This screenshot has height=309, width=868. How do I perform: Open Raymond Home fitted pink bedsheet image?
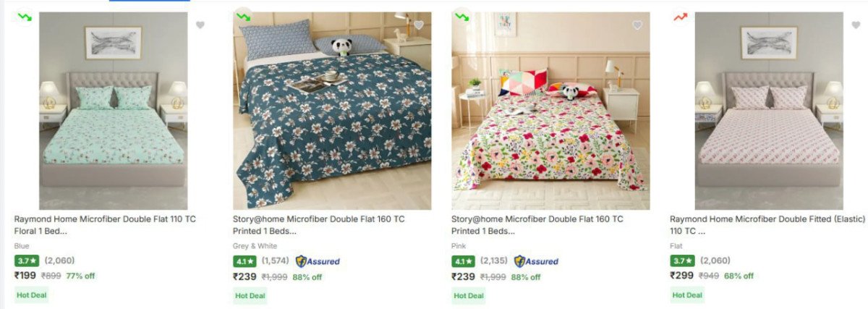769,111
